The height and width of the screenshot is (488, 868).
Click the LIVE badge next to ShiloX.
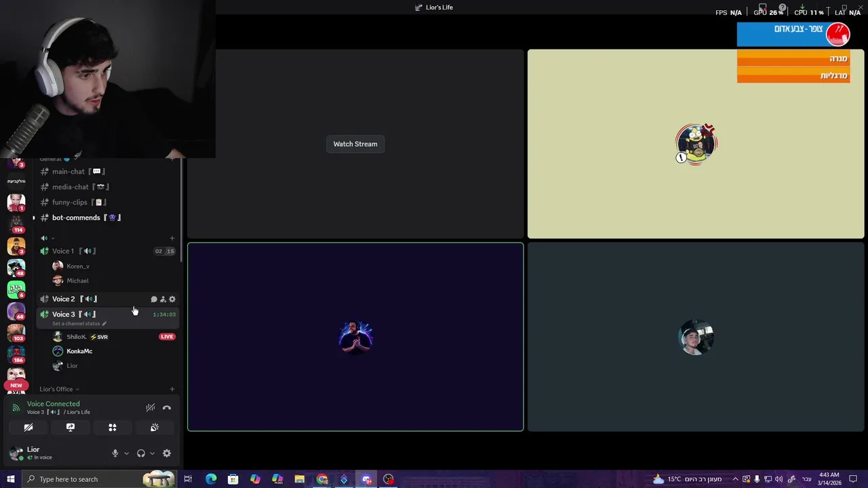(x=167, y=337)
